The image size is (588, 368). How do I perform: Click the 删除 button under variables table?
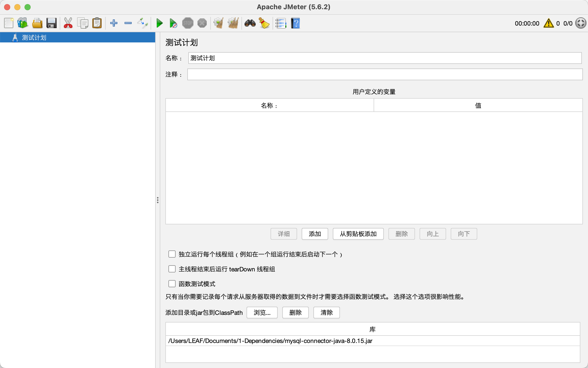click(x=402, y=234)
